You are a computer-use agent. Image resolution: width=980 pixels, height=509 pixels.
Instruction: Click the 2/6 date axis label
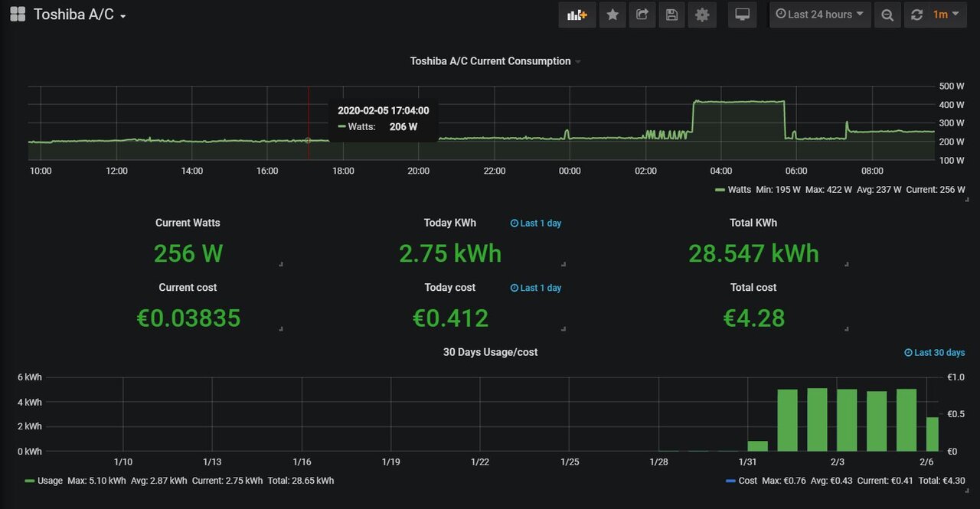(x=926, y=462)
